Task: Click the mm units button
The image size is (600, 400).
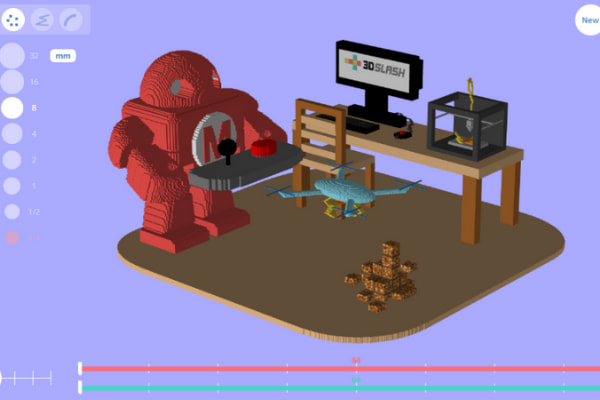Action: pos(63,56)
